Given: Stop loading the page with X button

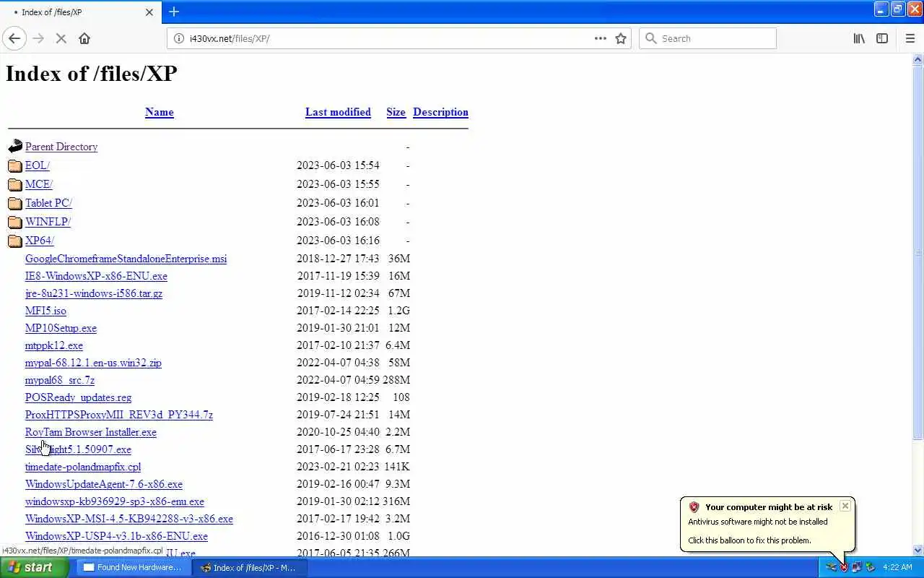Looking at the screenshot, I should tap(61, 38).
